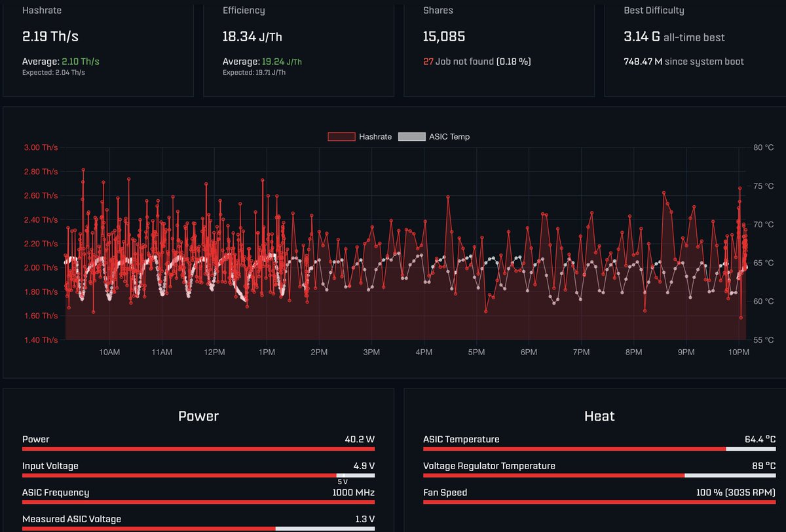
Task: Click the Hashrate legend label
Action: click(375, 137)
